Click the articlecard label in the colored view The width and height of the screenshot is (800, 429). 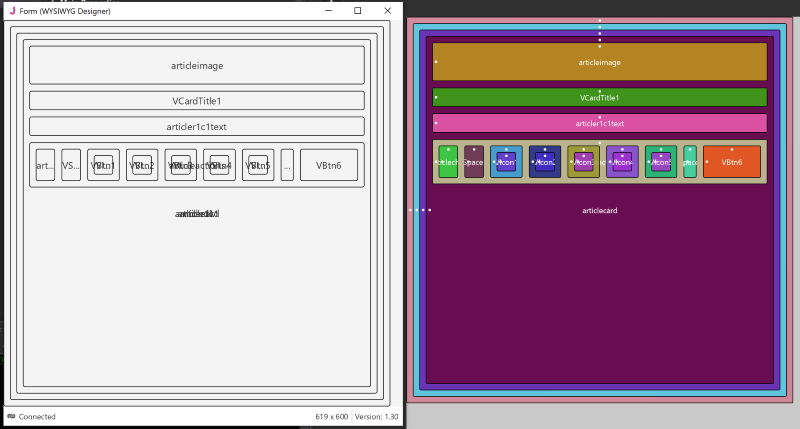coord(599,210)
